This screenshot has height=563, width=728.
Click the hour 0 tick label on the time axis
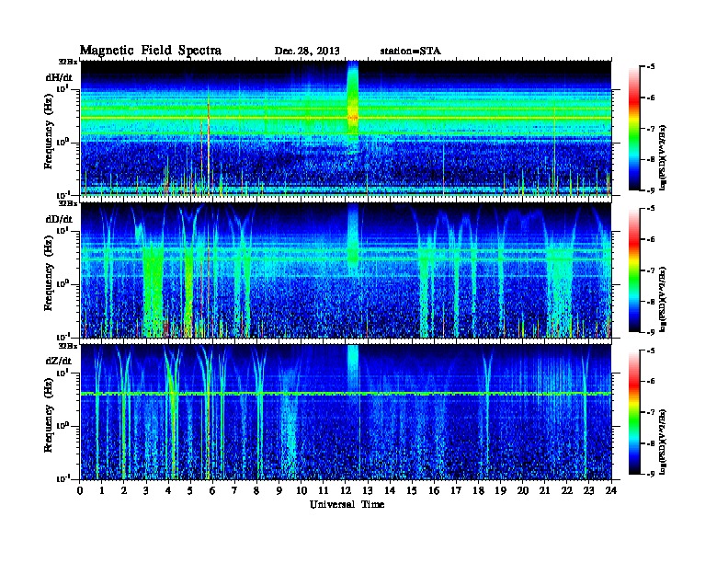point(80,490)
